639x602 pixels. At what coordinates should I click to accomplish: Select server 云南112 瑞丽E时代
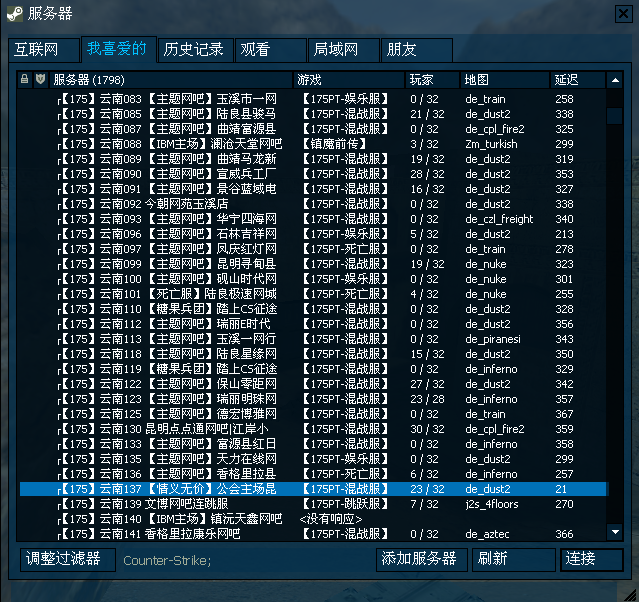point(313,324)
